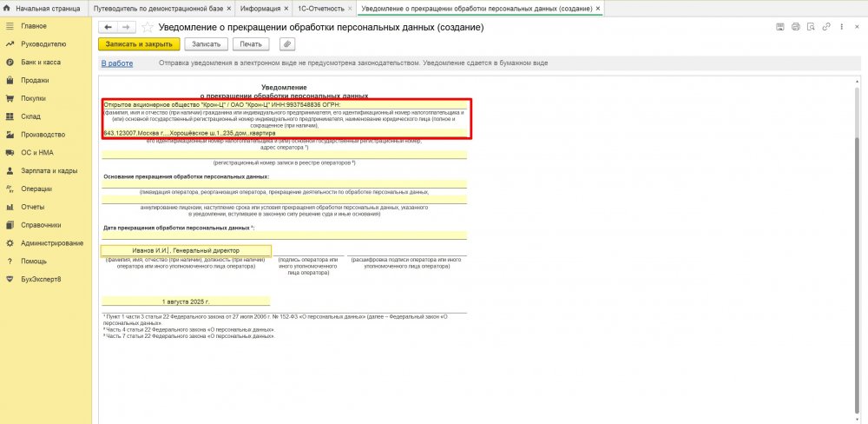Open the Производство sidebar section
The width and height of the screenshot is (868, 424).
(x=43, y=135)
